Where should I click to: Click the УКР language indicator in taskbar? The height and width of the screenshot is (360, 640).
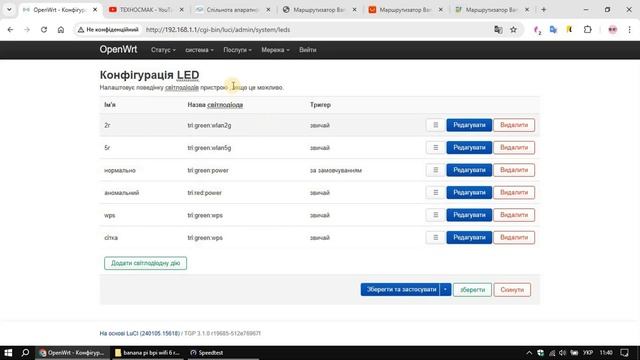[x=588, y=353]
